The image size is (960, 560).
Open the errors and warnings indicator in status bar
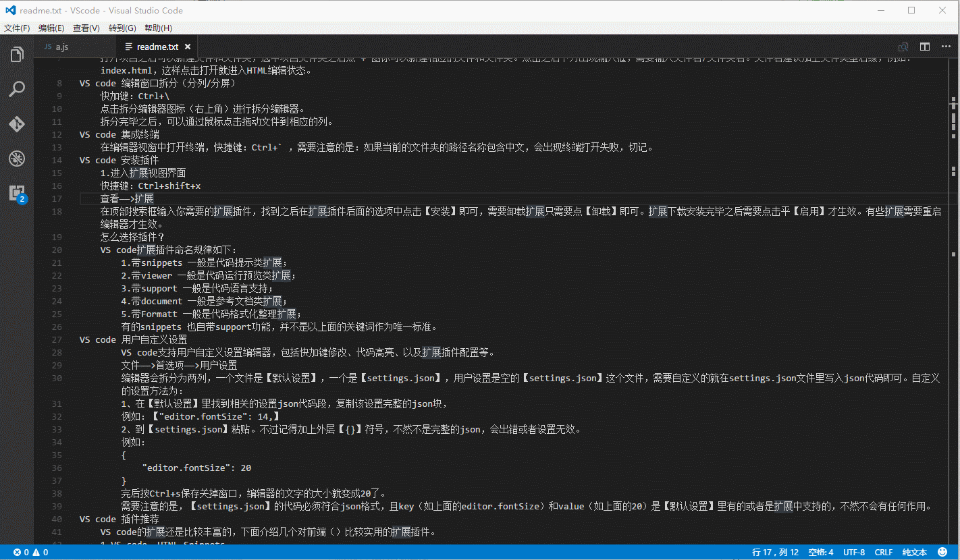[31, 552]
